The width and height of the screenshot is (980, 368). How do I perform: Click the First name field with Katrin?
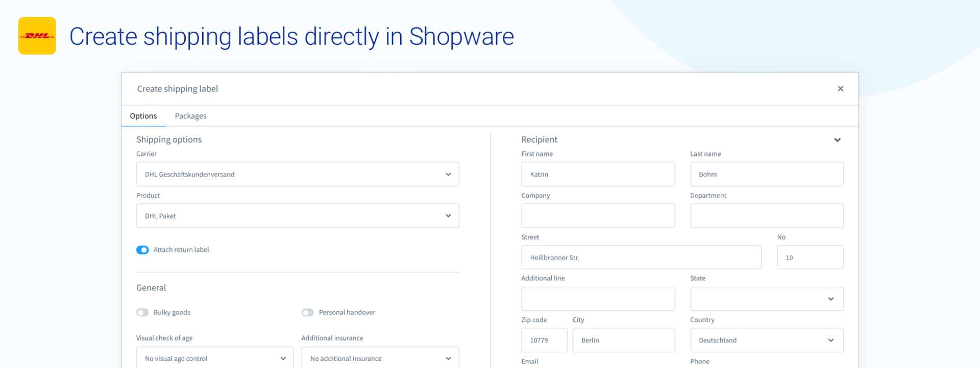pos(598,174)
